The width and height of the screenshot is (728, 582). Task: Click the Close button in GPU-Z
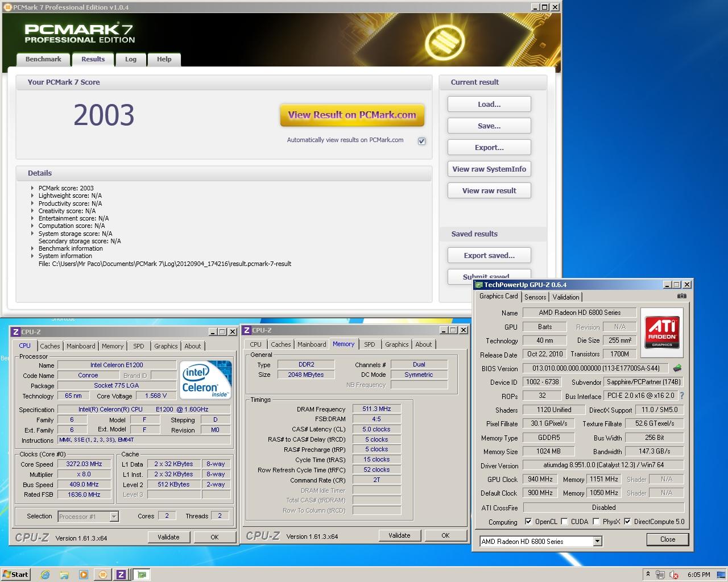[x=668, y=539]
